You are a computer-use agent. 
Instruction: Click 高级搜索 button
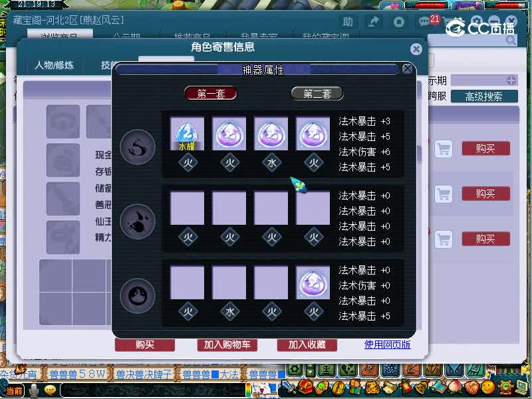[x=484, y=96]
